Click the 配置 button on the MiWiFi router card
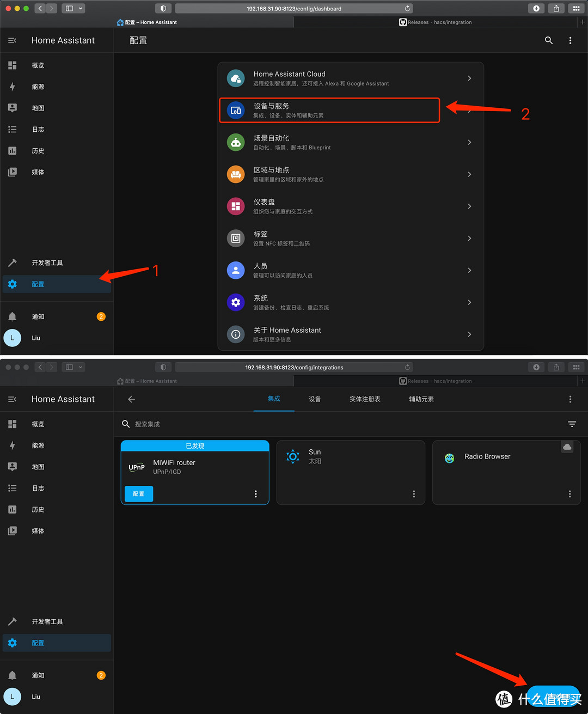 (138, 494)
